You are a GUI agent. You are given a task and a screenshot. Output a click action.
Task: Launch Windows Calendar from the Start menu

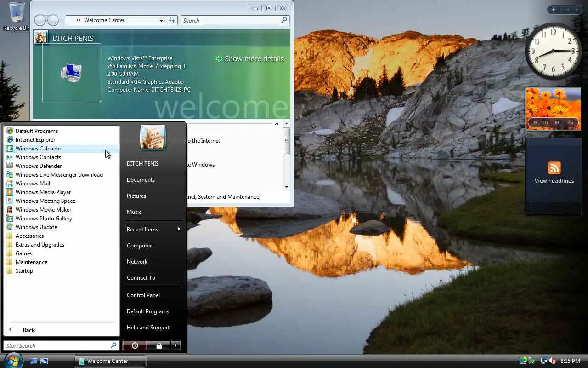tap(61, 149)
